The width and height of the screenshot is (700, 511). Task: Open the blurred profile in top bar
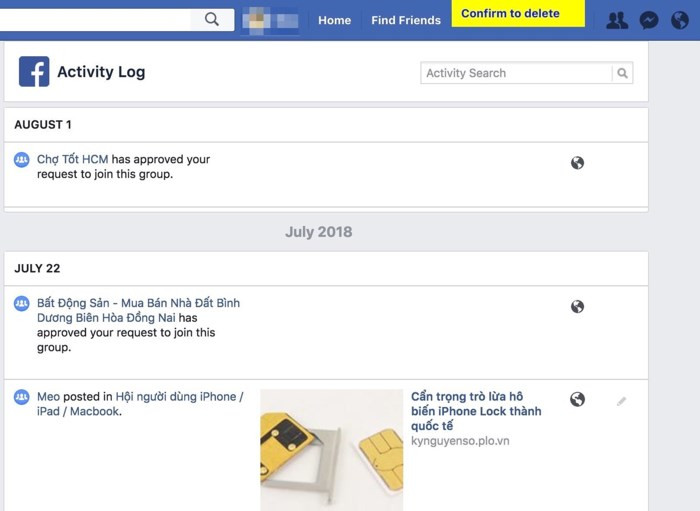tap(270, 21)
